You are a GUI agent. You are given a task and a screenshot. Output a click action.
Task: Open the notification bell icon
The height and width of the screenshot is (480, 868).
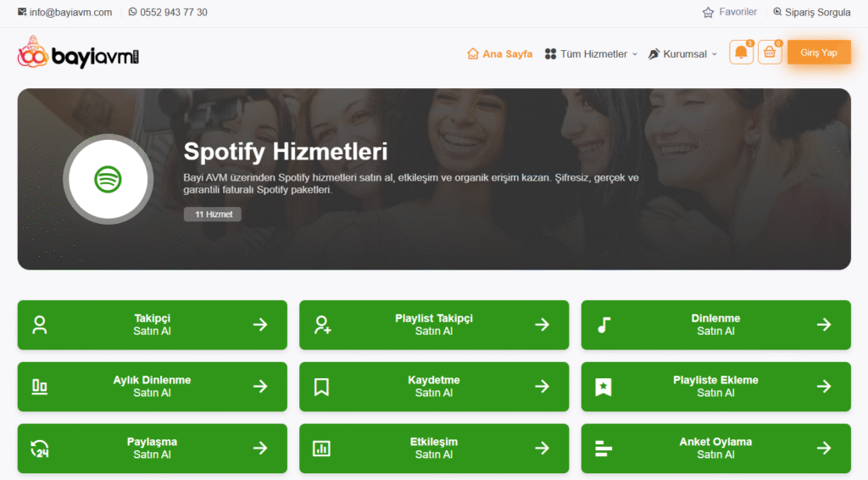pos(741,53)
